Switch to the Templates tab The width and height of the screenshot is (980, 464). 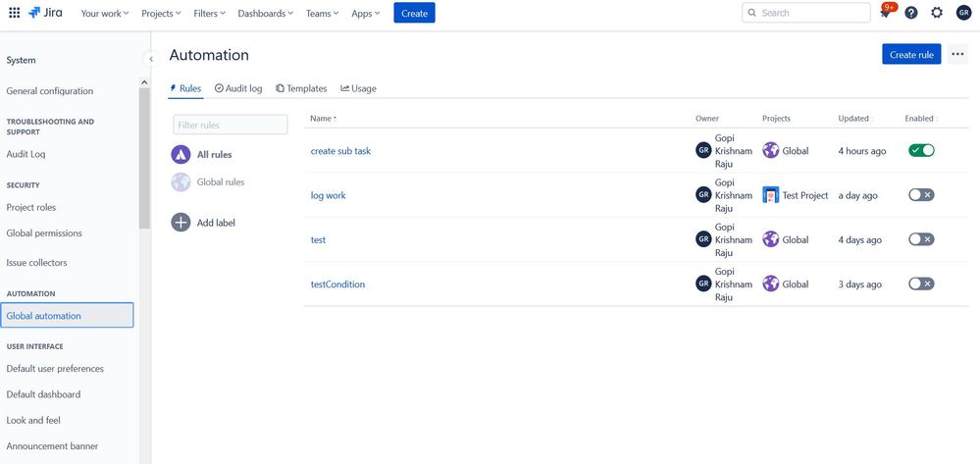click(301, 89)
